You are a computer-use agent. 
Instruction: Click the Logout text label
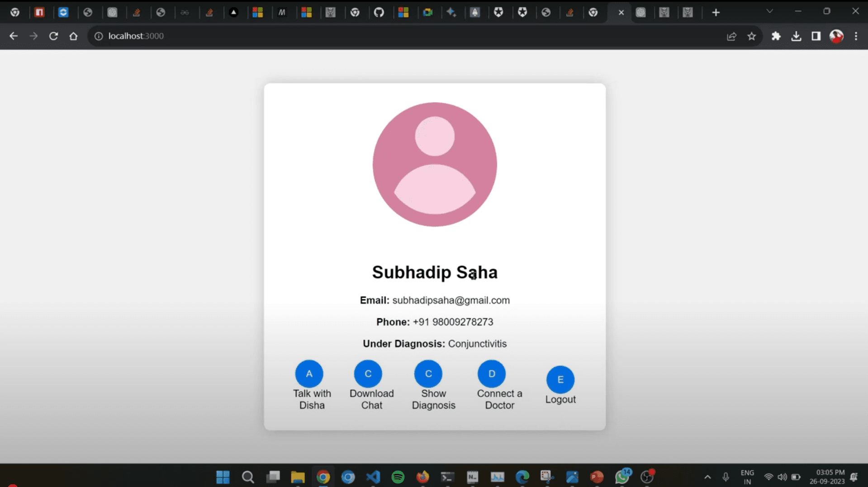[560, 400]
